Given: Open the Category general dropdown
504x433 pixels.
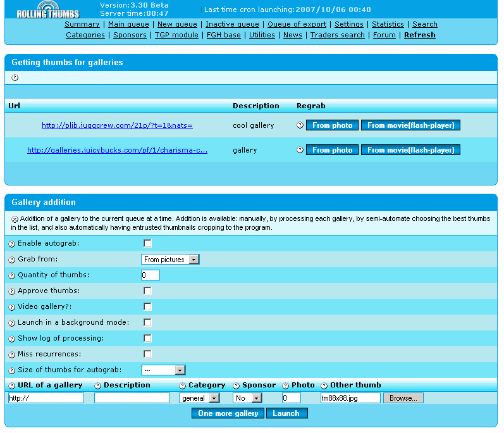Looking at the screenshot, I should [199, 398].
